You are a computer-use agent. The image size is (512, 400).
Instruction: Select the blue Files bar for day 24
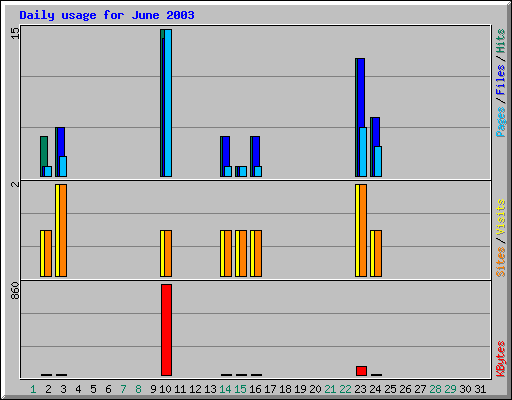(x=376, y=132)
